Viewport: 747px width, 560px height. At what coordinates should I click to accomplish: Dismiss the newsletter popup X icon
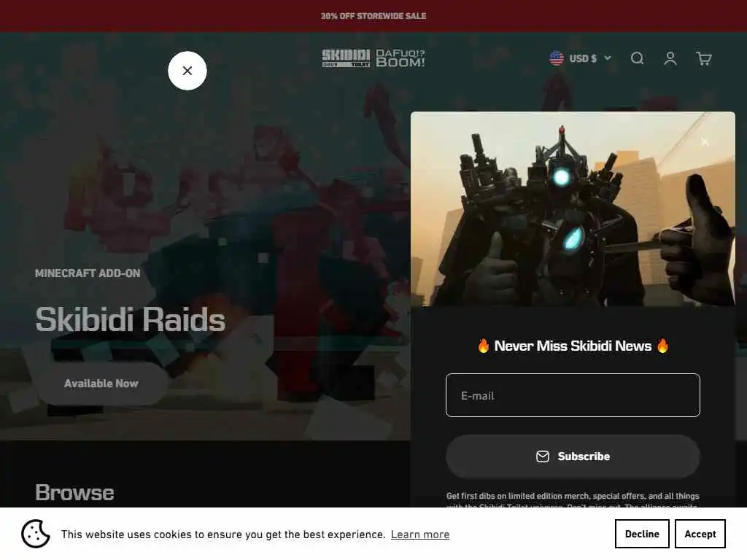click(705, 142)
